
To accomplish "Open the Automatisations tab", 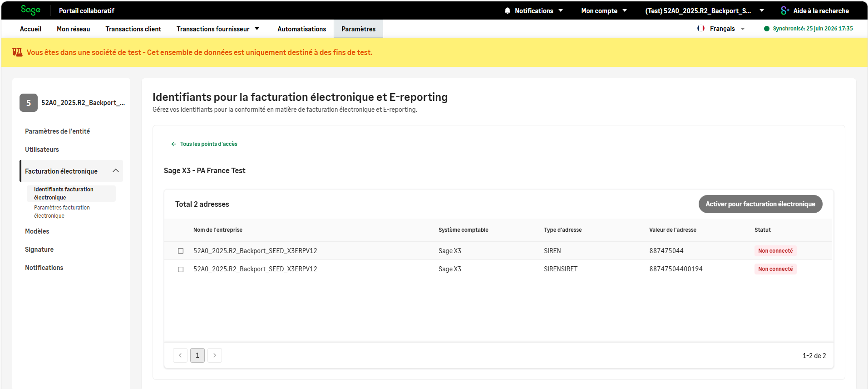I will point(302,29).
